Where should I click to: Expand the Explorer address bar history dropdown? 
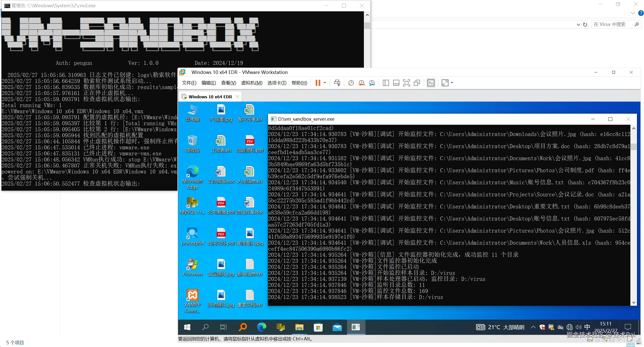pyautogui.click(x=578, y=24)
